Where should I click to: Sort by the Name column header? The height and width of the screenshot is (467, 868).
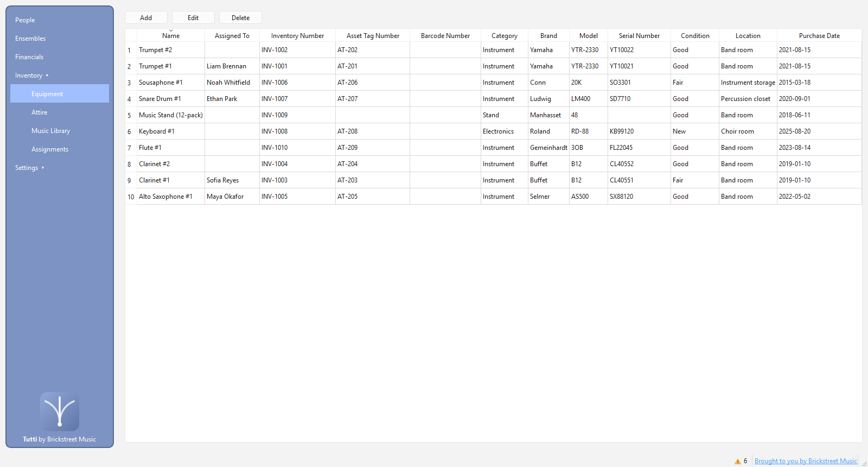click(x=171, y=36)
